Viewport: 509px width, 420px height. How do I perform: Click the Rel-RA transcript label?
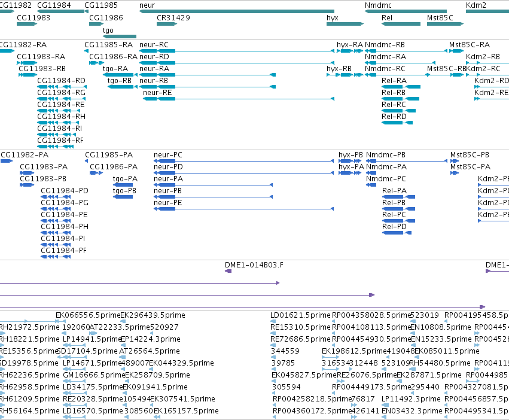[x=394, y=81]
